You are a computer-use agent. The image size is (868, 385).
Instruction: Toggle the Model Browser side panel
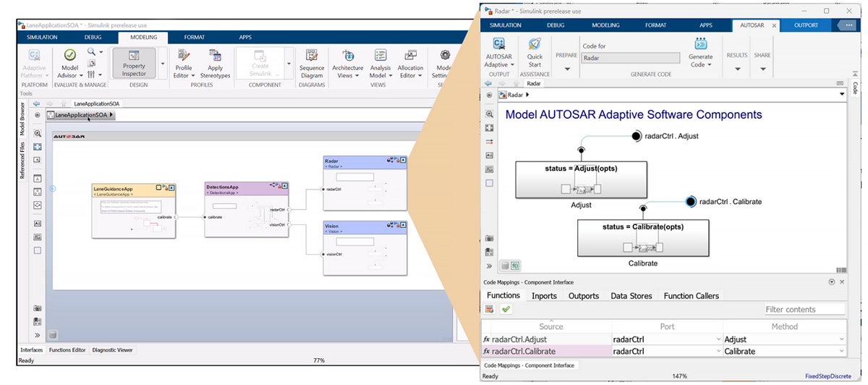click(x=22, y=119)
